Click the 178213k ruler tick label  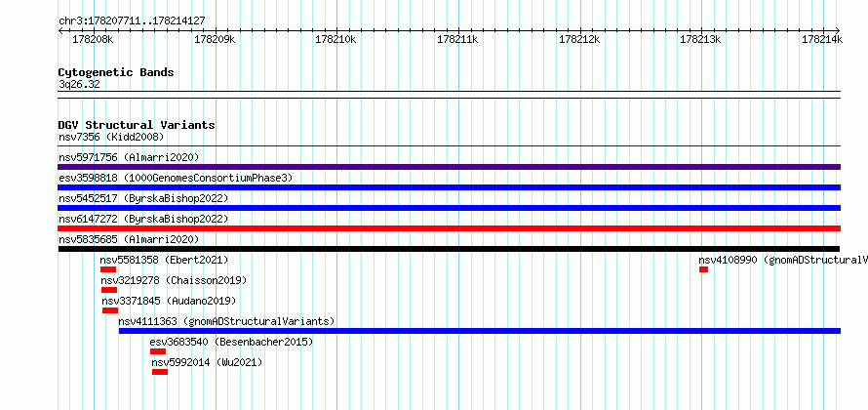pos(701,39)
